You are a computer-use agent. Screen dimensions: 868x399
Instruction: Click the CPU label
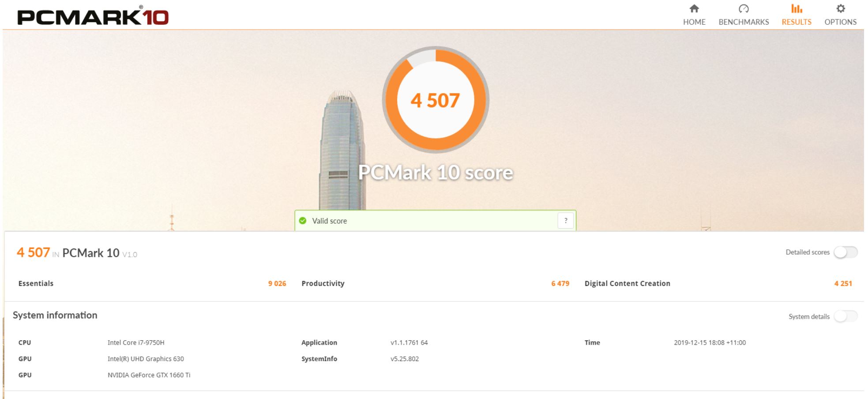click(25, 343)
